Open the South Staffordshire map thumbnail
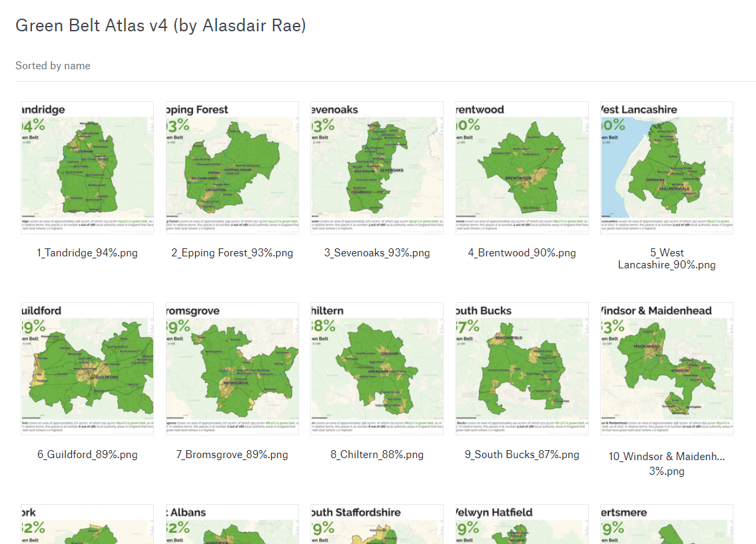The height and width of the screenshot is (544, 756). click(376, 526)
